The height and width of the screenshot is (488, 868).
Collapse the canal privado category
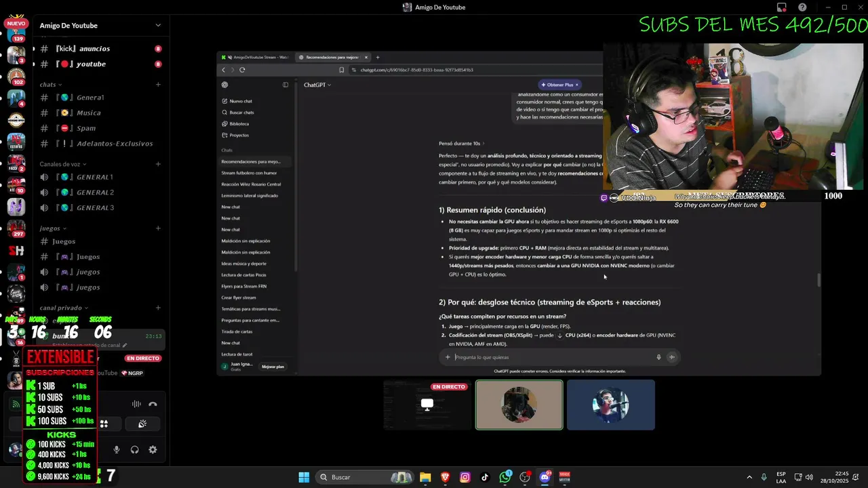tap(64, 308)
